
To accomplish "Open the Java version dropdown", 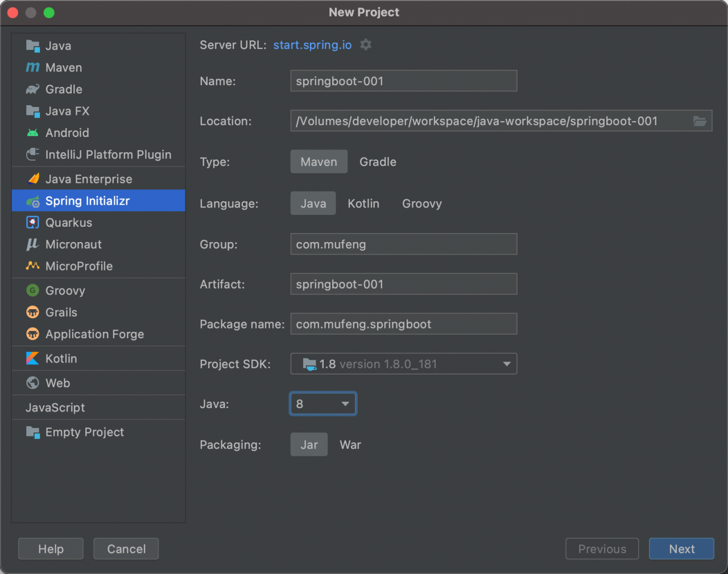I will pyautogui.click(x=323, y=404).
